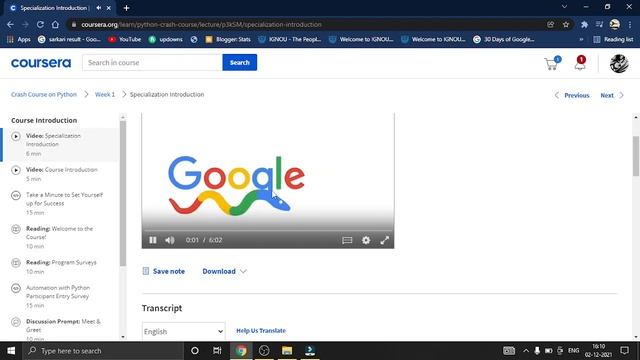The width and height of the screenshot is (640, 360).
Task: Show more bookmarks chevron
Action: pyautogui.click(x=581, y=39)
